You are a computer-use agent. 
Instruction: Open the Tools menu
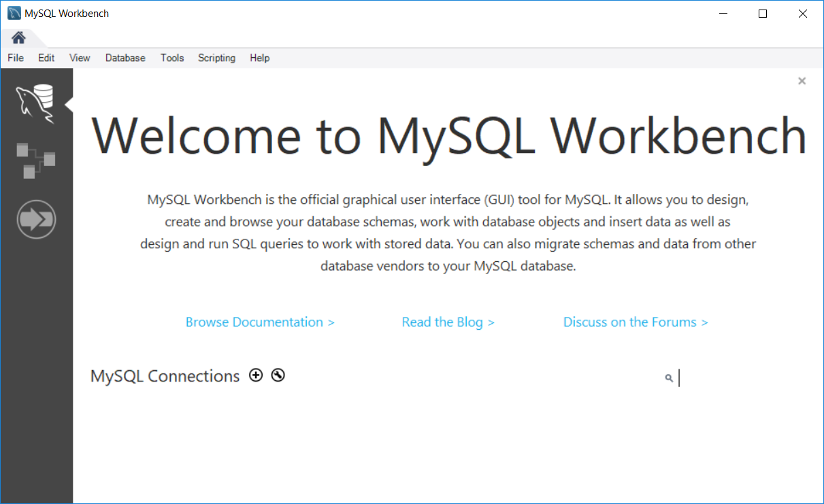pos(172,58)
